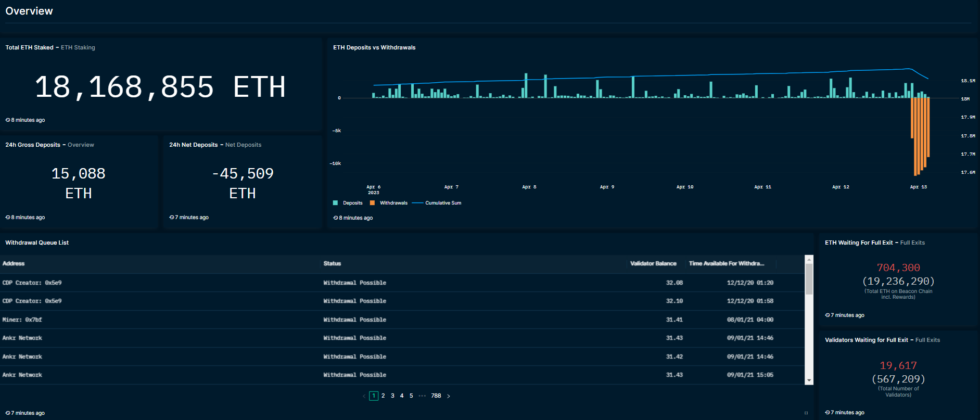Open the Net Deposits query link
Viewport: 980px width, 420px height.
(243, 145)
